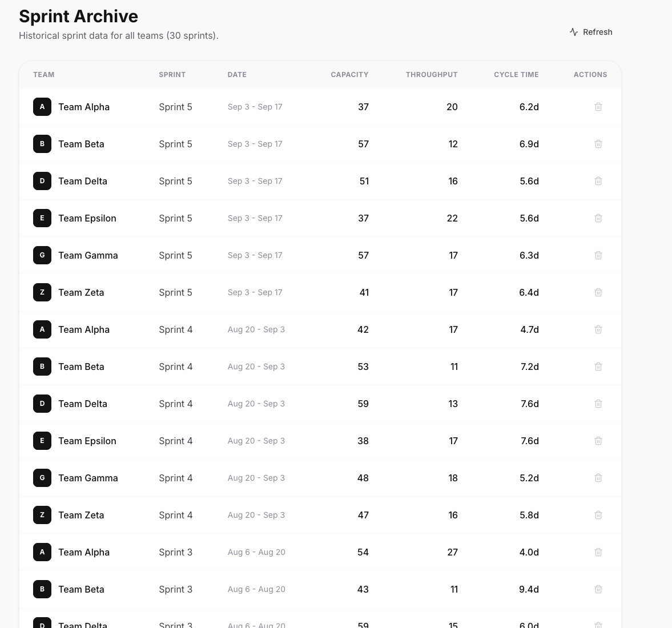
Task: Click Team Epsilon Sprint 5 avatar badge
Action: click(x=42, y=218)
